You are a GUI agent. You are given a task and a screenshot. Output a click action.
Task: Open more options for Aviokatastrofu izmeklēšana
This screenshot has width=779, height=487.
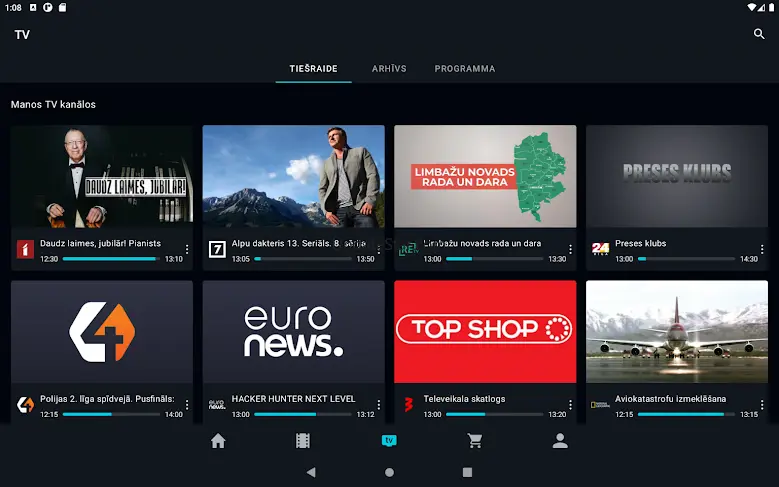pos(762,405)
